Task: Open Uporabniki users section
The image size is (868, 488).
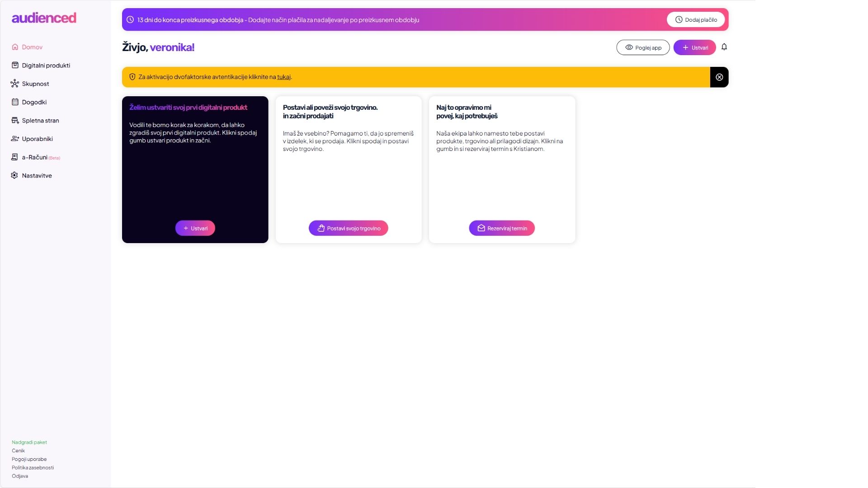Action: (37, 139)
